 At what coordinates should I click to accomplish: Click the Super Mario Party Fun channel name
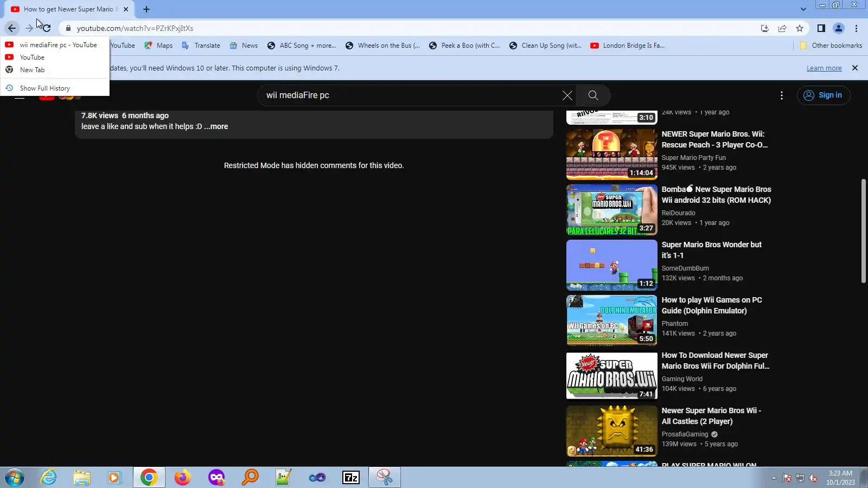click(693, 158)
